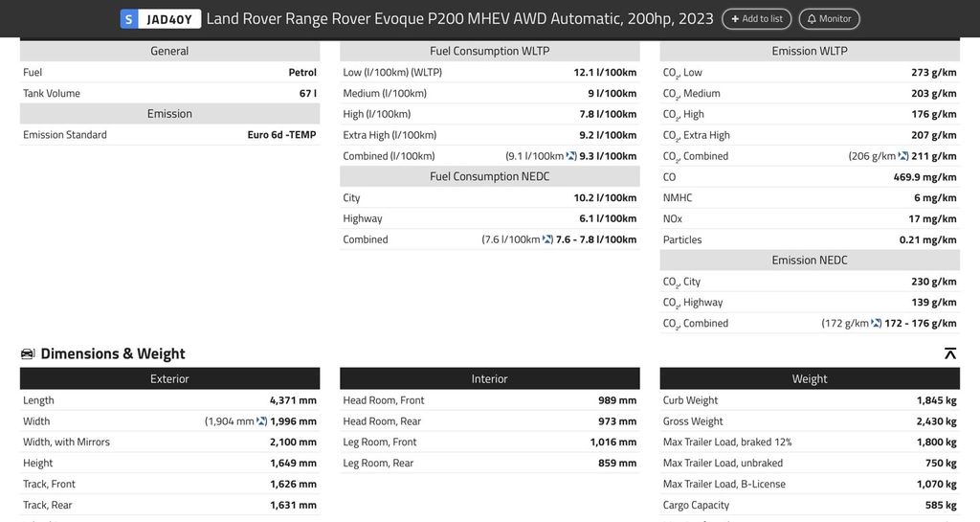Image resolution: width=980 pixels, height=522 pixels.
Task: Click the 12.1 l/100km low value
Action: point(605,73)
